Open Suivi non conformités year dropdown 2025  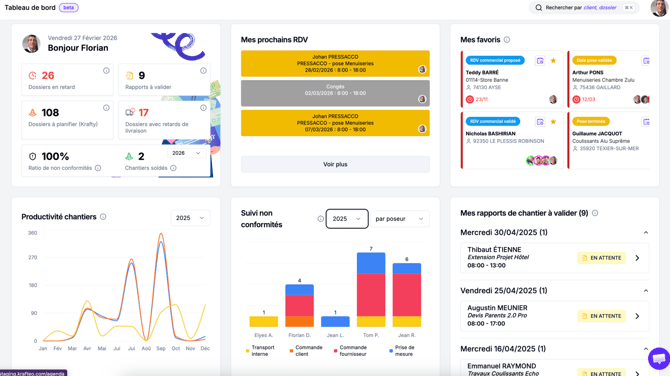click(347, 219)
